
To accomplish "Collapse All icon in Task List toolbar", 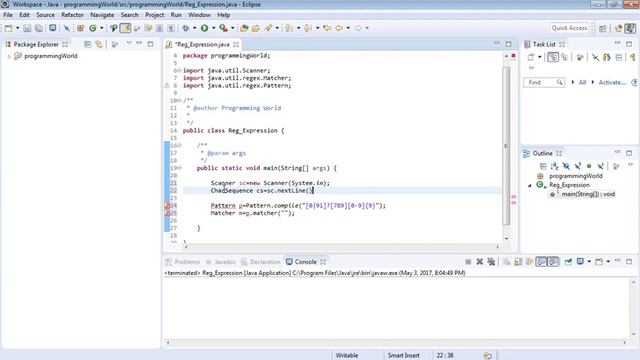I will coord(619,58).
